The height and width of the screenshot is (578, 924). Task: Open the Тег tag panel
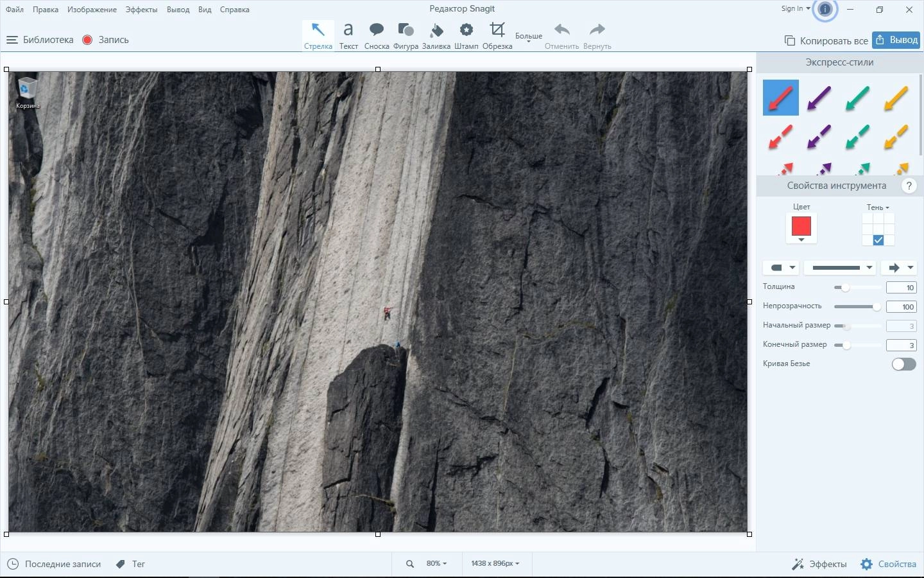[x=130, y=564]
